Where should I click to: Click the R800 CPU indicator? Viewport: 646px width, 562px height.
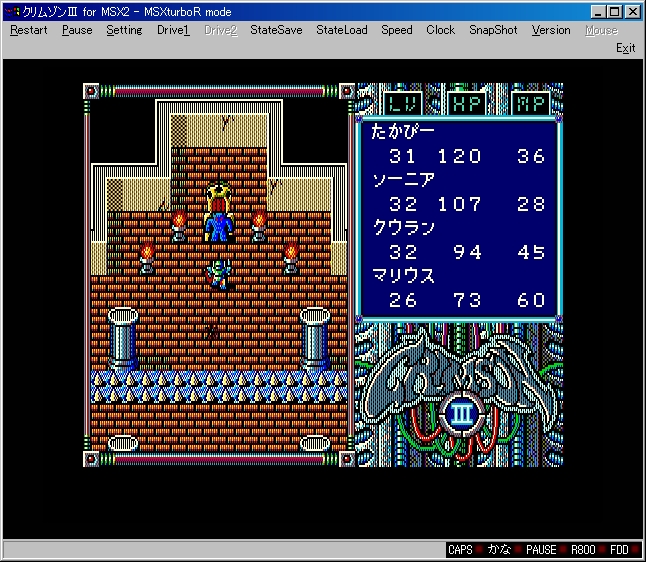(582, 550)
